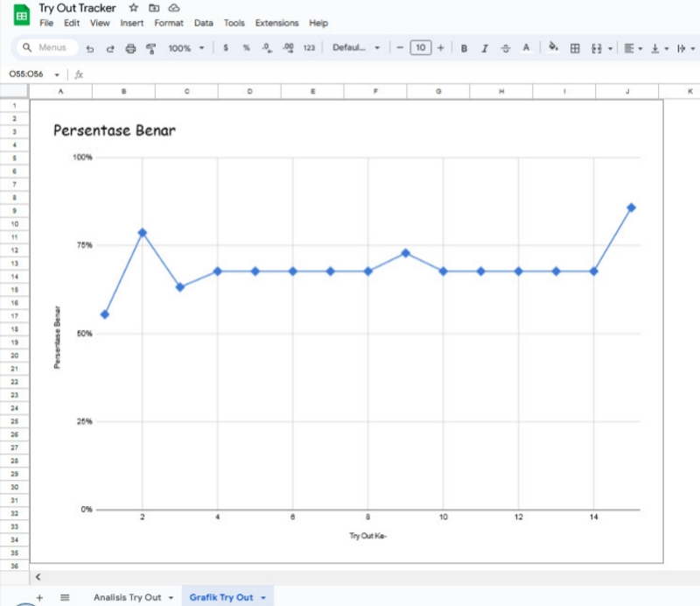This screenshot has width=700, height=606.
Task: Open the Edit menu
Action: (72, 23)
